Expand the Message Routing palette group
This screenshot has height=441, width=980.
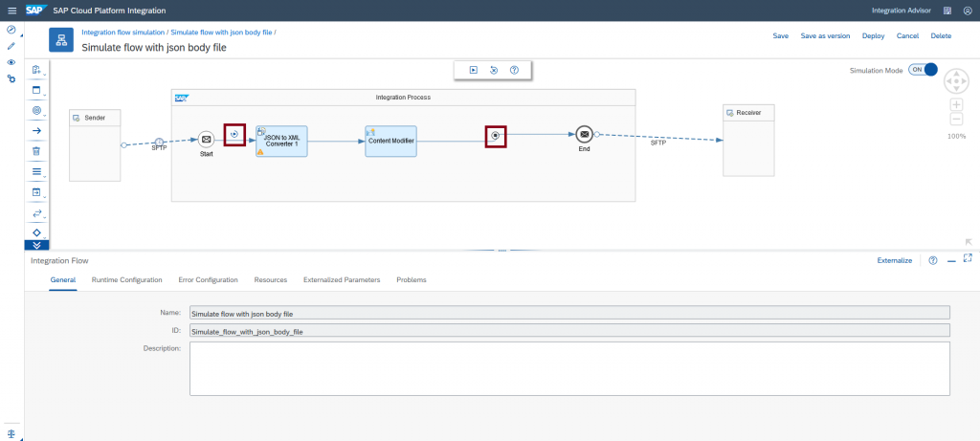coord(37,213)
